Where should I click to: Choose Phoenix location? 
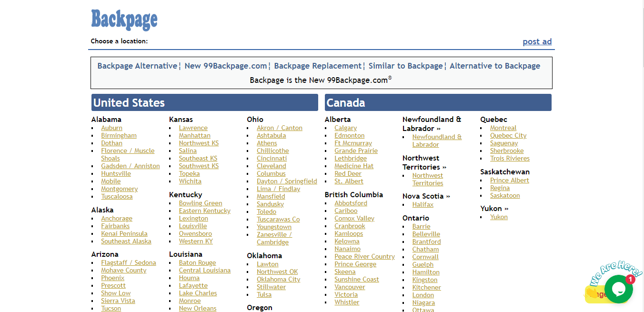[x=113, y=278]
